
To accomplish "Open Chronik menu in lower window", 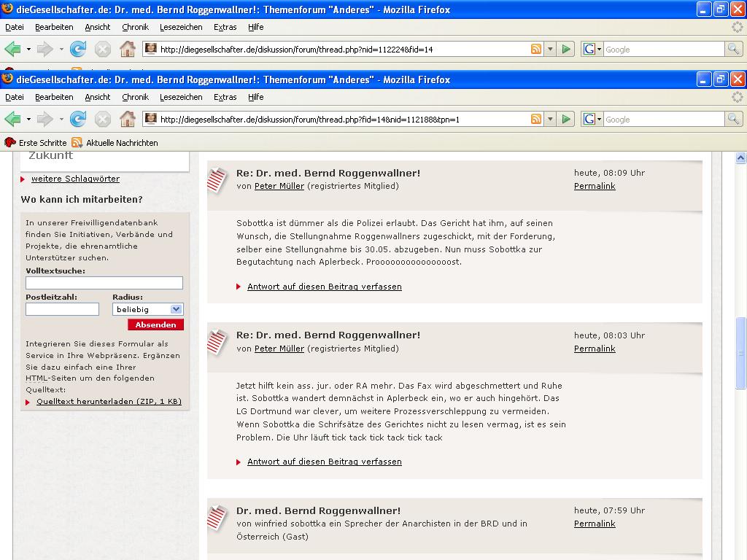I will [135, 97].
